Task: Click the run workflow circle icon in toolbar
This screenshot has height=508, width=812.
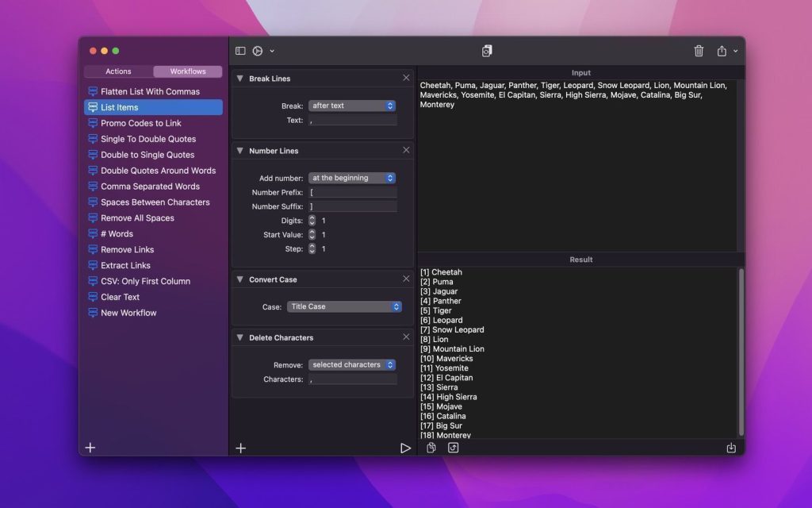Action: [x=258, y=50]
